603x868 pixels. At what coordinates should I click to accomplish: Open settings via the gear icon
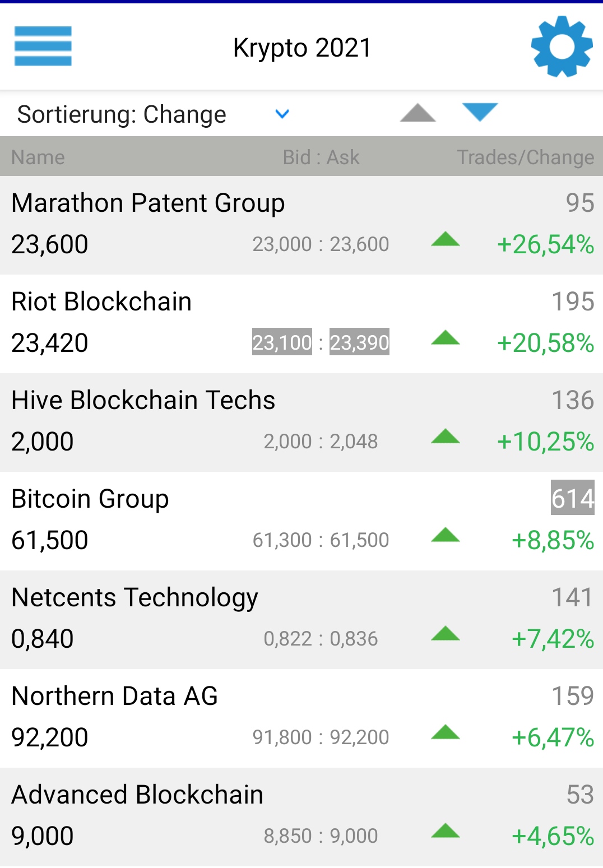pos(562,47)
